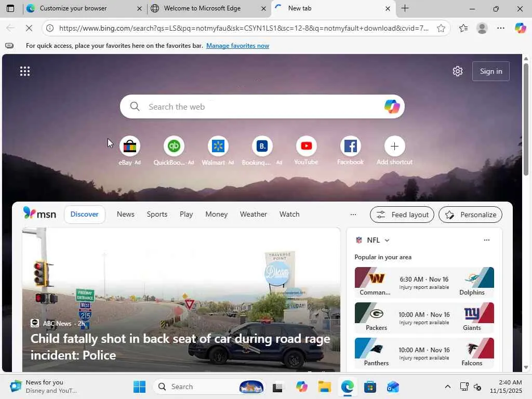Screen dimensions: 532x399
Task: Launch Copilot from the Edge toolbar
Action: pyautogui.click(x=520, y=28)
